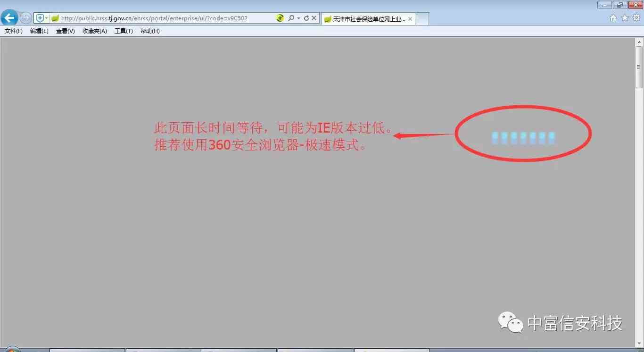This screenshot has height=352, width=644.
Task: Click the greyed-out forward arrow button
Action: [x=26, y=18]
